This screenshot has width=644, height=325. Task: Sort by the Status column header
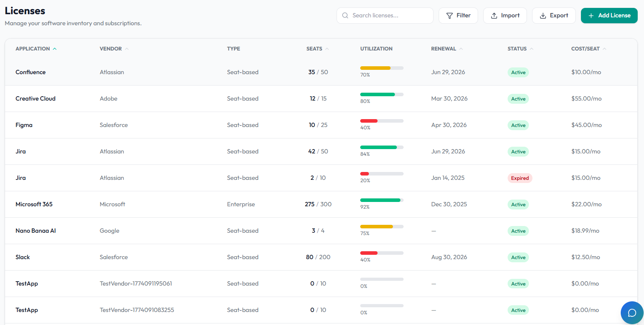click(x=520, y=49)
